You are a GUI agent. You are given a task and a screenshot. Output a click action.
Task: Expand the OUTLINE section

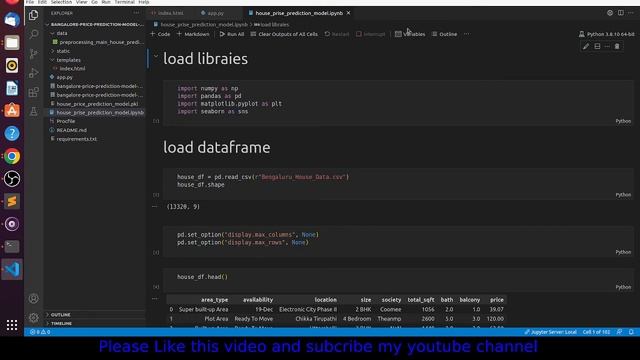(x=60, y=315)
